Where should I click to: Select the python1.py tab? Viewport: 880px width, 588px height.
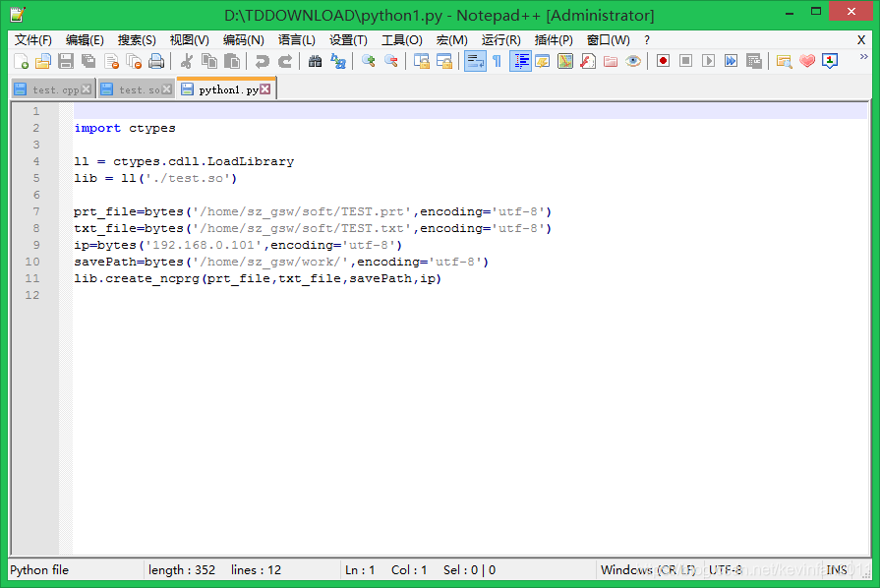point(228,89)
